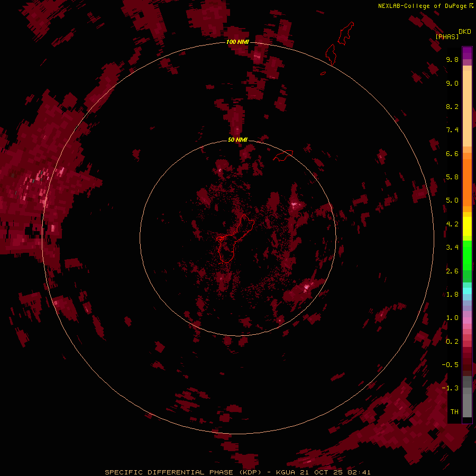
Task: Pick the purple top segment of color bar
Action: [467, 53]
